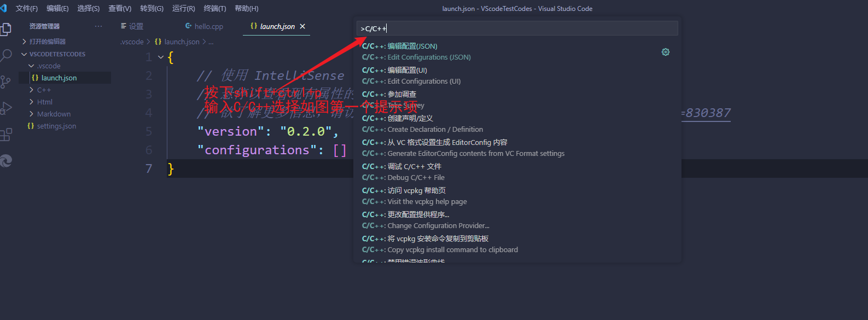Click line number 7 in gutter
Image resolution: width=868 pixels, height=320 pixels.
[x=149, y=168]
